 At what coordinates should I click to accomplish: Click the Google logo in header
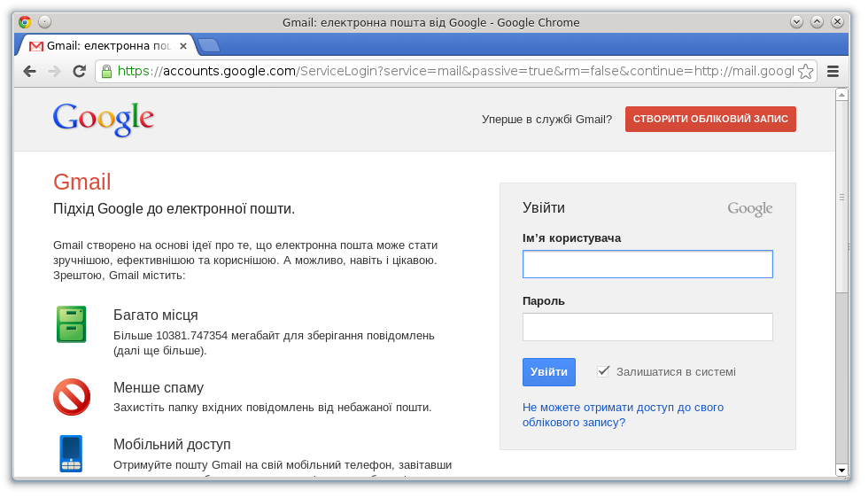[104, 119]
